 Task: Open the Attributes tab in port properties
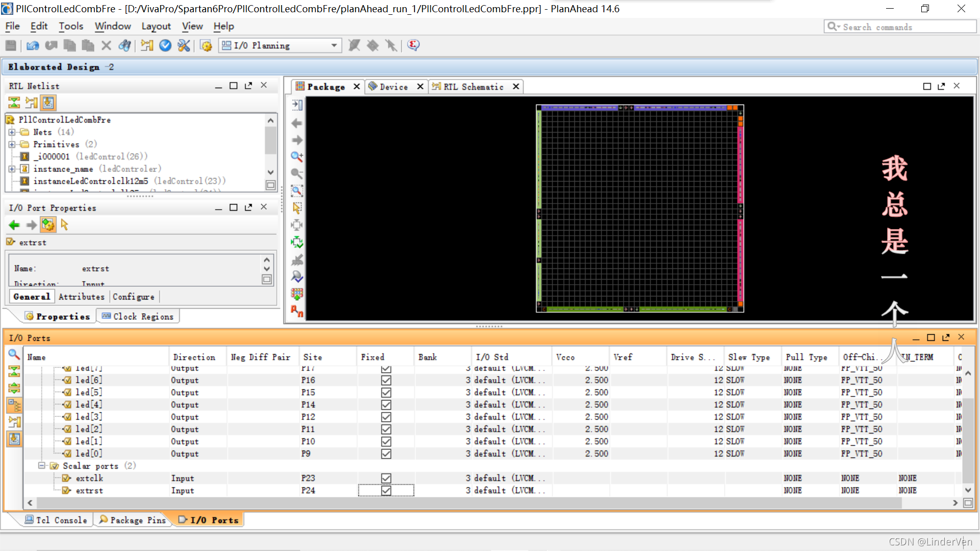81,296
